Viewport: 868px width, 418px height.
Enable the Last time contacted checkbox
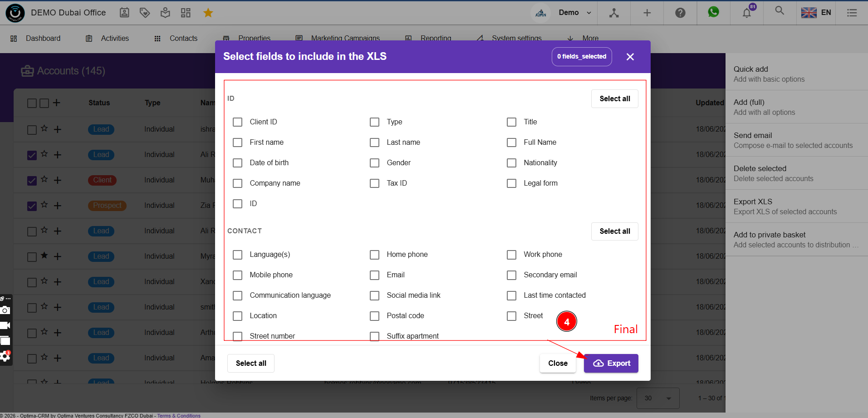pyautogui.click(x=511, y=295)
